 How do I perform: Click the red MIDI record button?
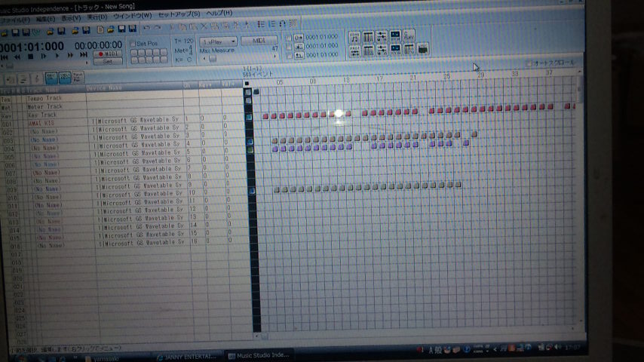point(108,54)
